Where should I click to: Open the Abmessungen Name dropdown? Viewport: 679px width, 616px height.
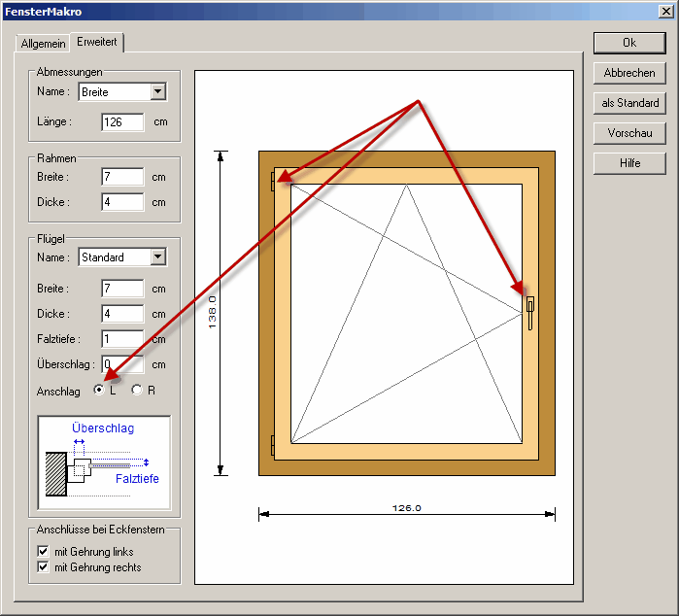[158, 92]
